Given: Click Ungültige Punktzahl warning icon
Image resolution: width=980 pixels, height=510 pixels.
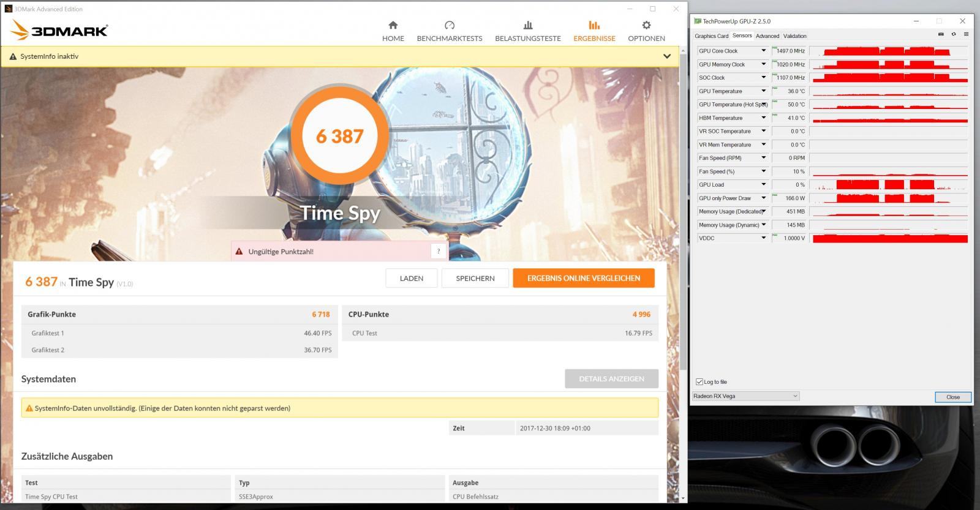Looking at the screenshot, I should click(x=239, y=252).
